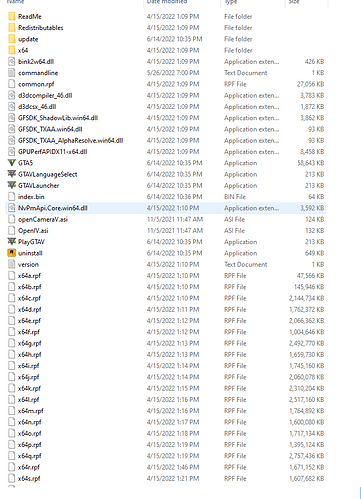Image resolution: width=361 pixels, height=499 pixels.
Task: Select the x64s.rpf file name
Action: tap(29, 479)
